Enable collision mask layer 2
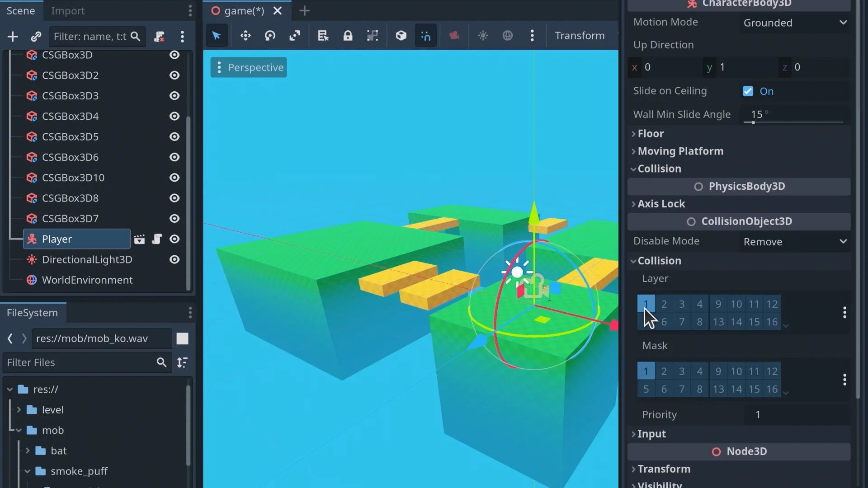 point(664,371)
